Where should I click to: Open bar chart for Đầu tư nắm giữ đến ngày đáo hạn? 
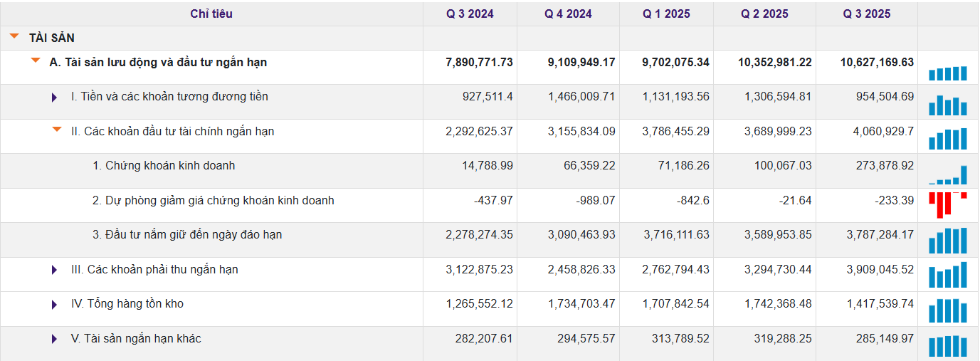947,241
